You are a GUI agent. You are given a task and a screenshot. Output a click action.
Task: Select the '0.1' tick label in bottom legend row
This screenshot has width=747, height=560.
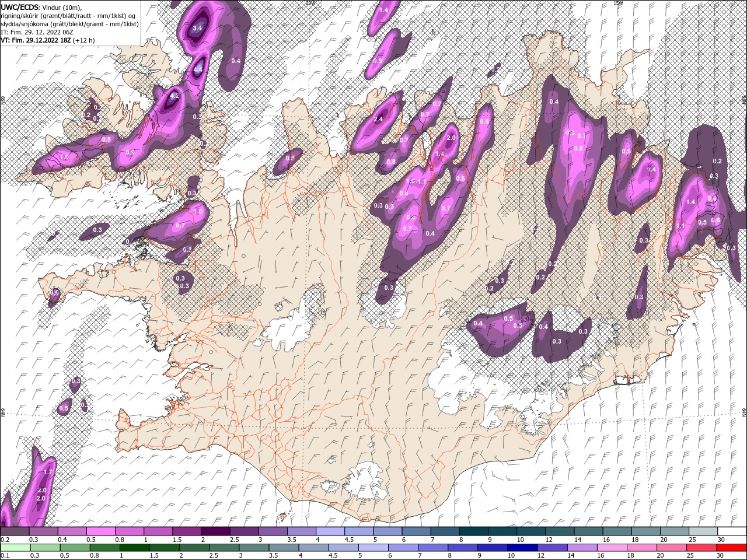4,556
